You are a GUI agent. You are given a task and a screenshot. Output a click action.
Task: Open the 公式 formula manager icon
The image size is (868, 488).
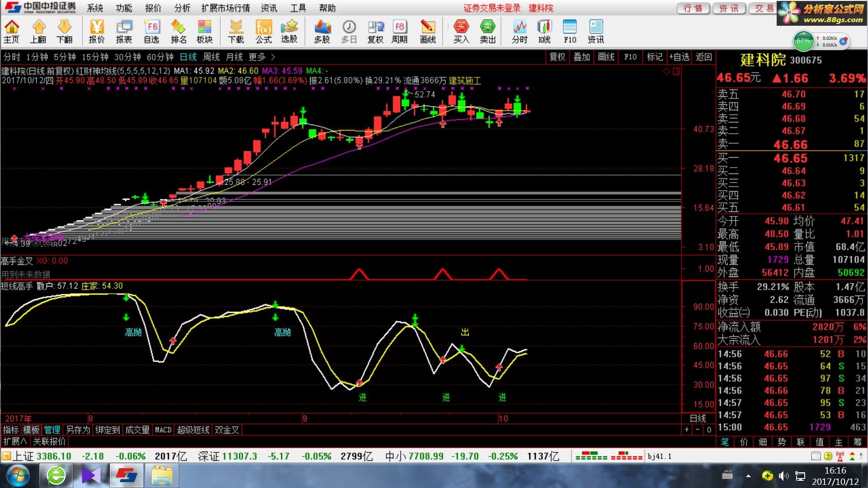tap(263, 32)
